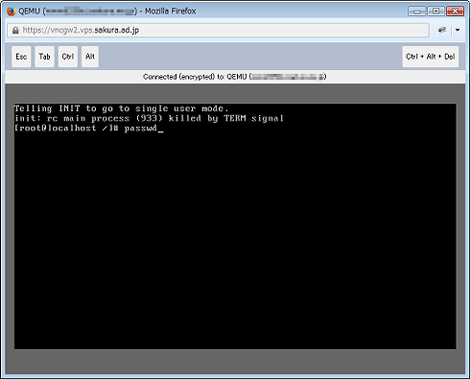Send the Esc key to the console
470x379 pixels.
point(21,57)
